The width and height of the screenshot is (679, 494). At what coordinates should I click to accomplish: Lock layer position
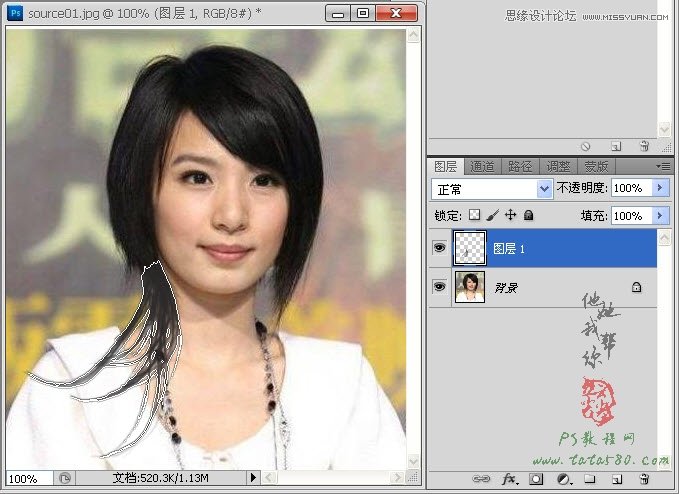pos(511,215)
